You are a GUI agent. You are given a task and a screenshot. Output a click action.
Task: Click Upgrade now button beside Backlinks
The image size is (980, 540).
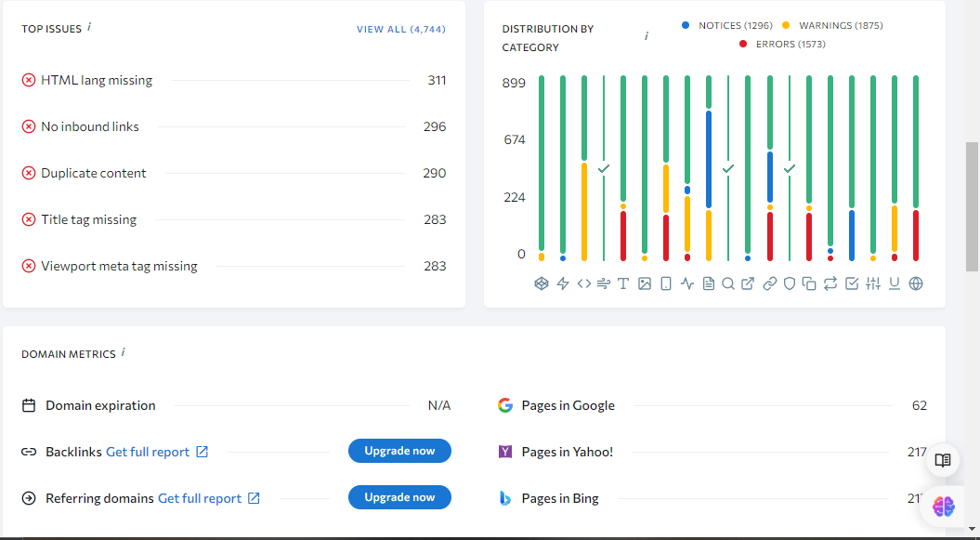pyautogui.click(x=399, y=451)
